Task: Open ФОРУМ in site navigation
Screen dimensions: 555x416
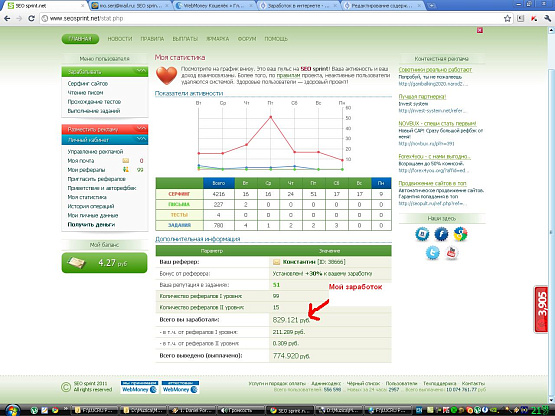Action: (247, 39)
